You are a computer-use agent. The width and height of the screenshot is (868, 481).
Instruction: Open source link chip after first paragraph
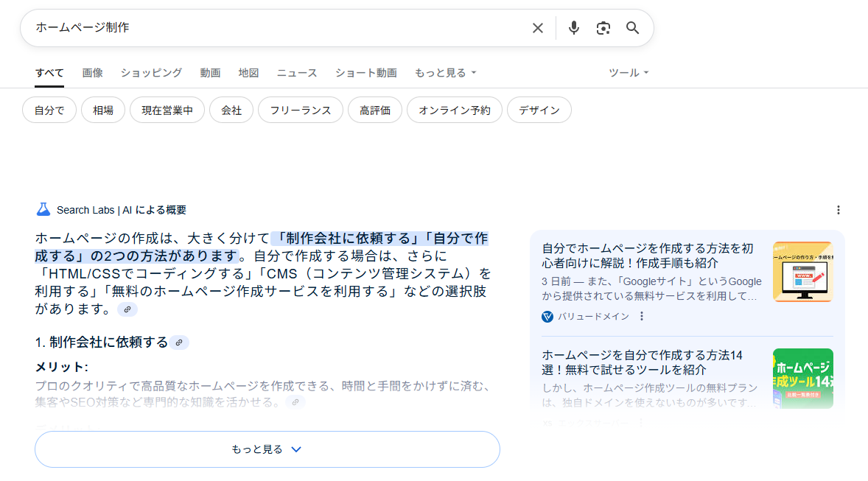click(x=127, y=309)
